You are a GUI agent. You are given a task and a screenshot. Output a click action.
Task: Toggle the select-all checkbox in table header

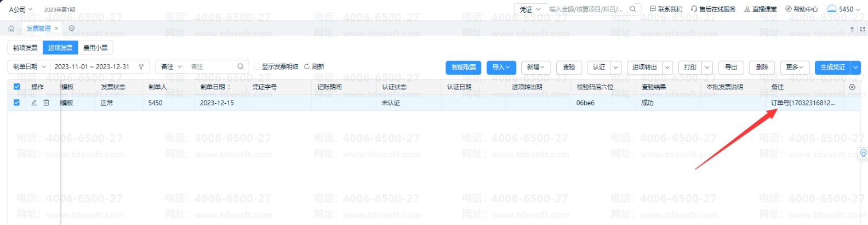16,87
